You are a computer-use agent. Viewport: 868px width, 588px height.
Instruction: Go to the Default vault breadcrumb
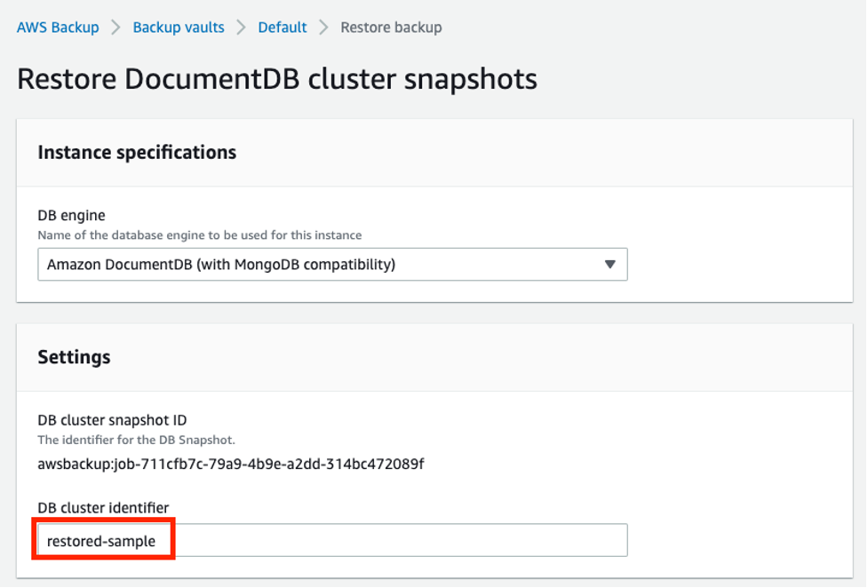(x=282, y=28)
